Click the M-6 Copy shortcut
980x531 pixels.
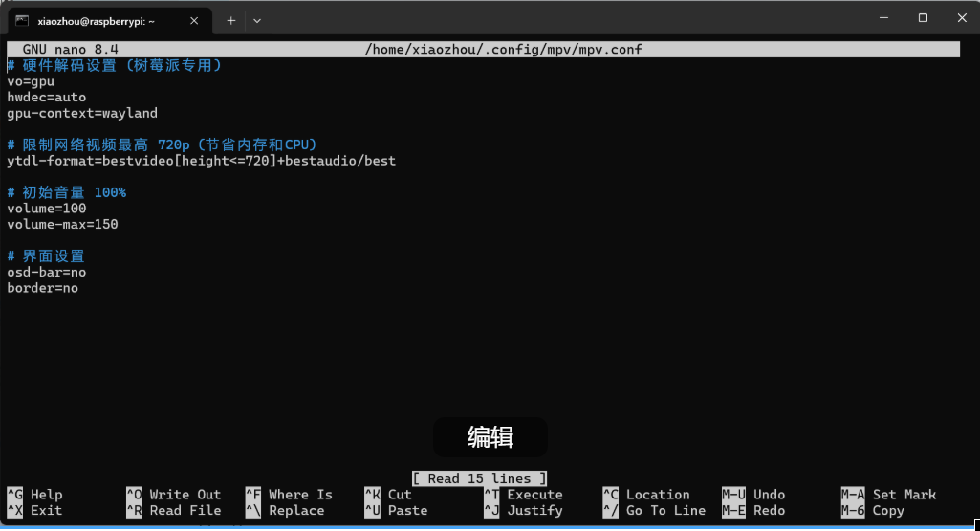click(x=873, y=510)
